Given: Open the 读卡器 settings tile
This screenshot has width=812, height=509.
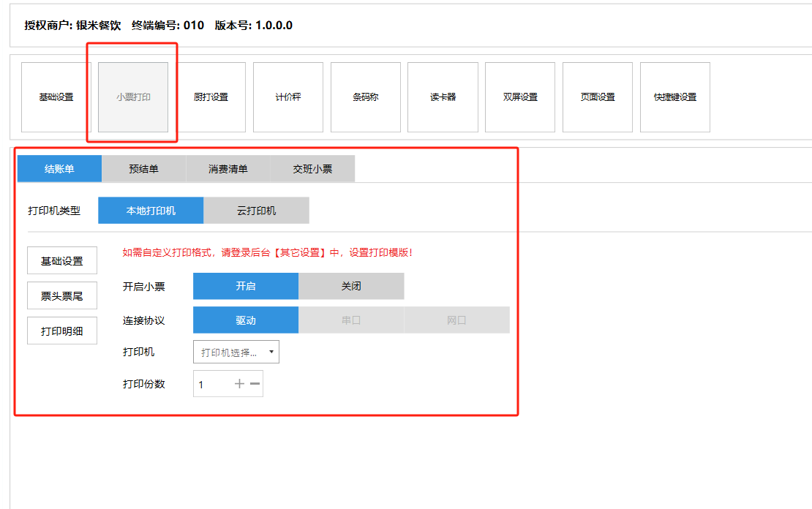Looking at the screenshot, I should (443, 97).
